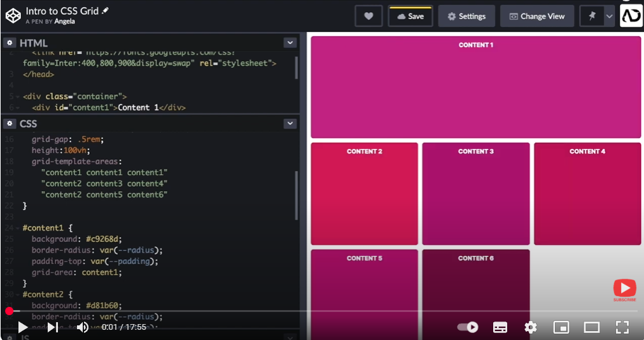Open dropdown arrow beside pin icon

(x=610, y=16)
